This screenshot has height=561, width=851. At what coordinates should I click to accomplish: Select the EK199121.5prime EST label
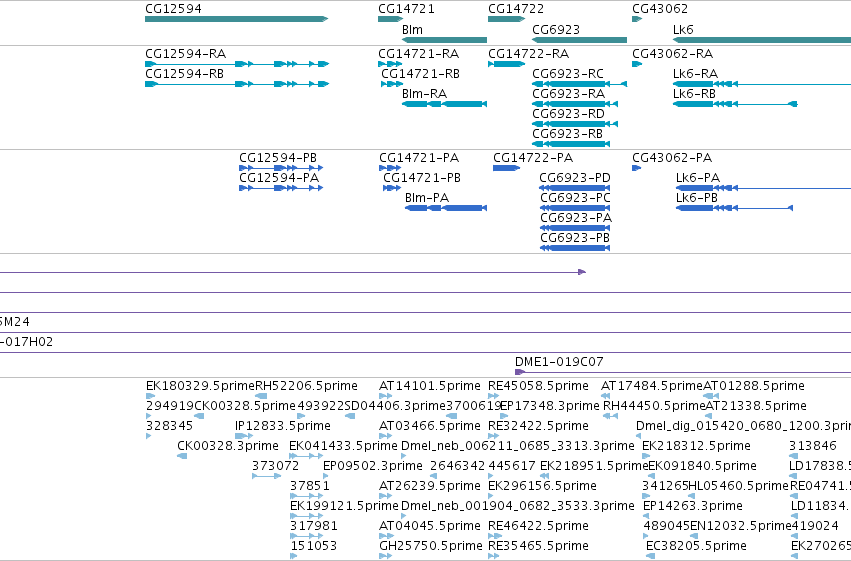344,506
